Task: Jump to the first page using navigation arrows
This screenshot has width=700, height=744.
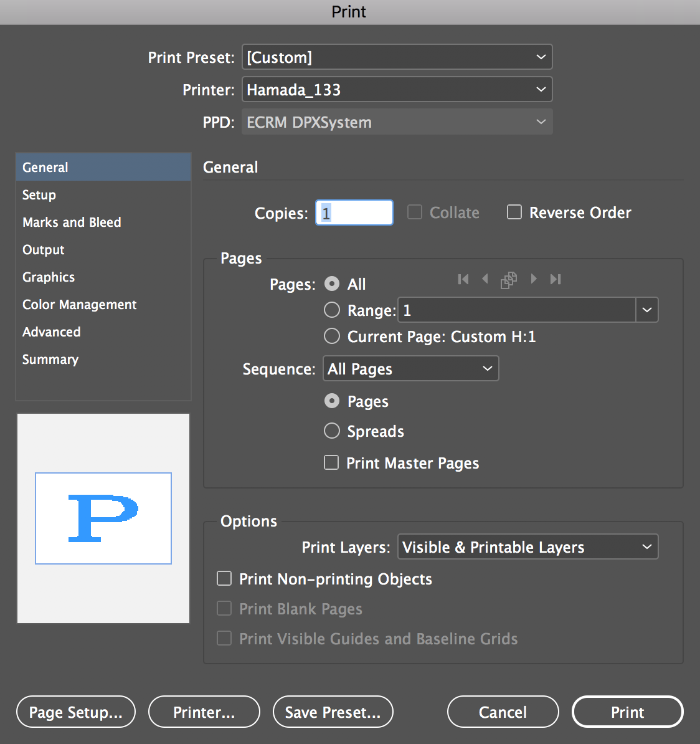Action: tap(463, 279)
